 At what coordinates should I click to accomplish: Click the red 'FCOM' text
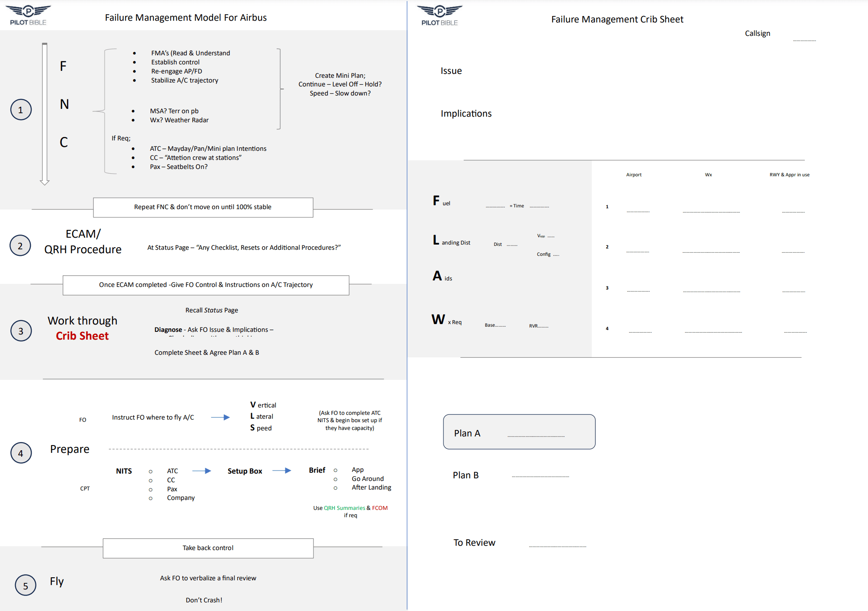(x=380, y=508)
